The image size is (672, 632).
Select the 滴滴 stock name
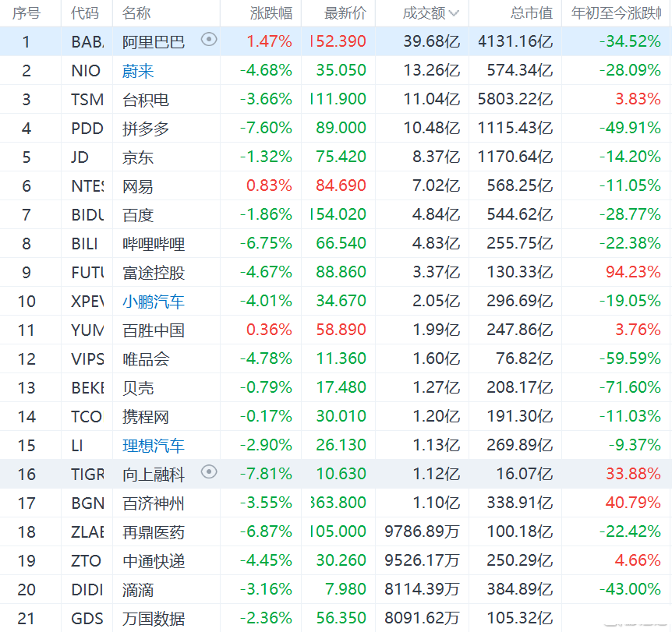(x=138, y=590)
